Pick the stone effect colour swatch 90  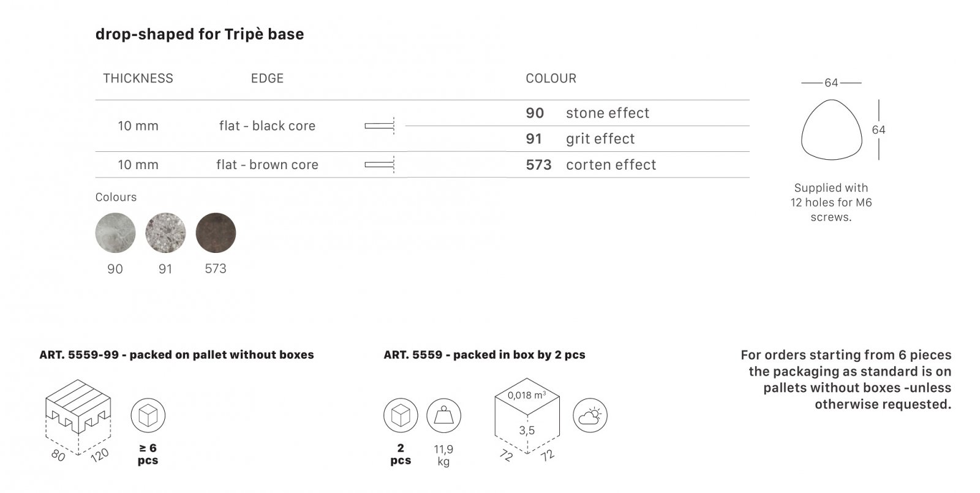pos(115,233)
